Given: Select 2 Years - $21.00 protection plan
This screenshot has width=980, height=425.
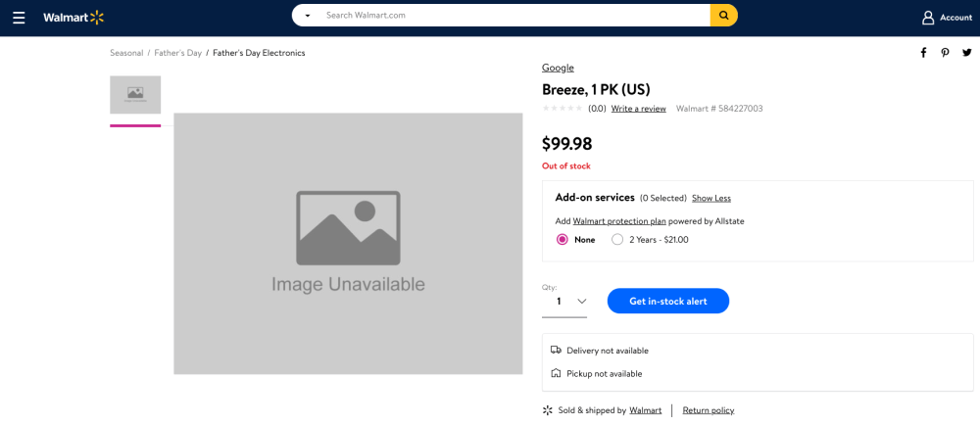Looking at the screenshot, I should 617,239.
